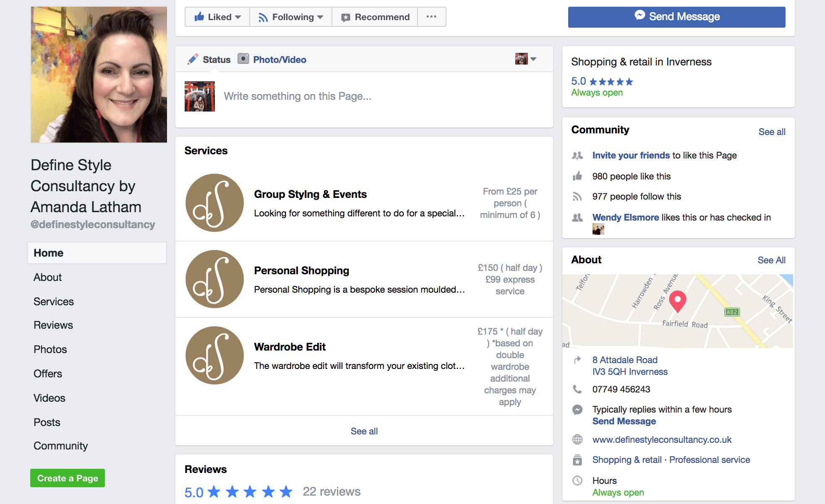Image resolution: width=825 pixels, height=504 pixels.
Task: Open Reviews in the page sidebar
Action: pyautogui.click(x=53, y=325)
